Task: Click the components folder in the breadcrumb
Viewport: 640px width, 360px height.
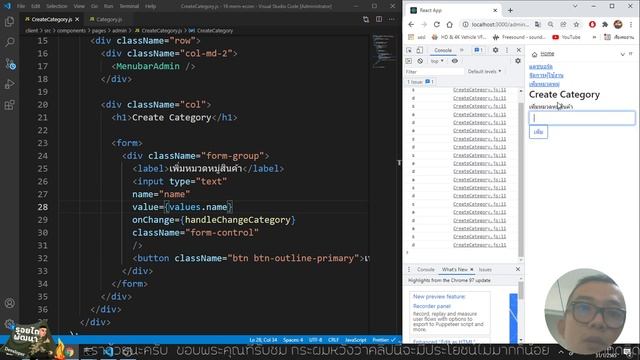Action: click(x=71, y=31)
